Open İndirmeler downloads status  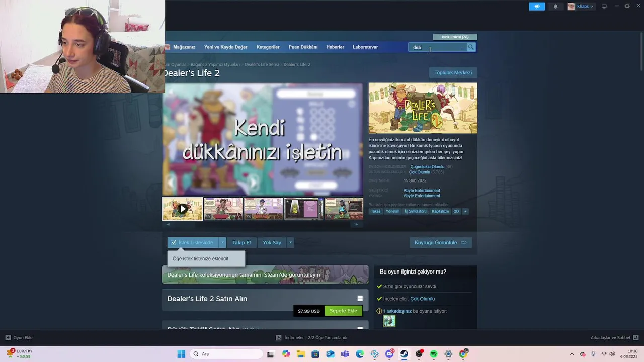click(x=312, y=338)
